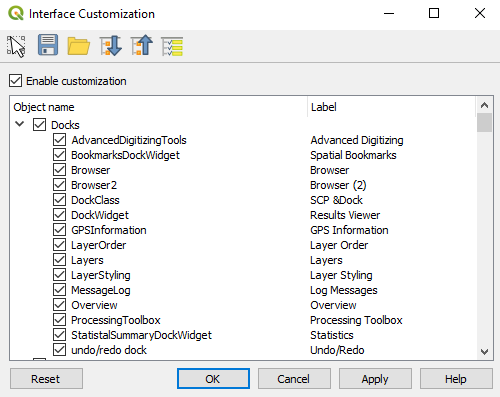Select the LayerOrder tree row
The image size is (500, 397).
(243, 245)
